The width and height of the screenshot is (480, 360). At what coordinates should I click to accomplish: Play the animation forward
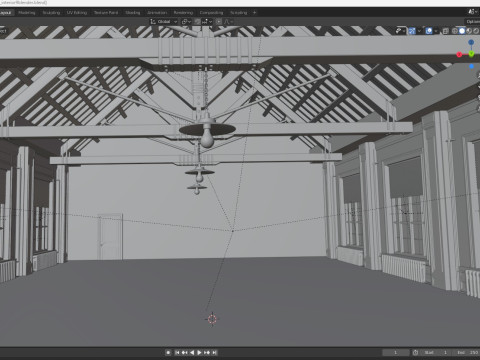click(199, 352)
